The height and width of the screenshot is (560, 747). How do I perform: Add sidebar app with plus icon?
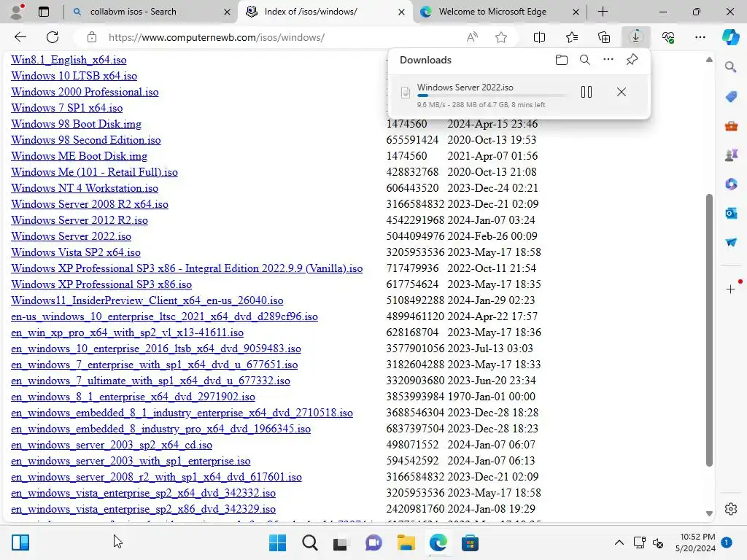pyautogui.click(x=731, y=289)
